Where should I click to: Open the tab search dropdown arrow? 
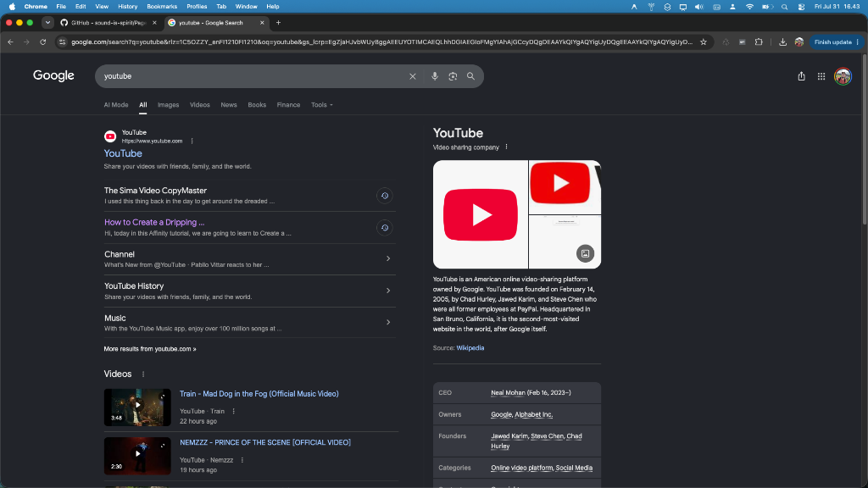[x=47, y=23]
